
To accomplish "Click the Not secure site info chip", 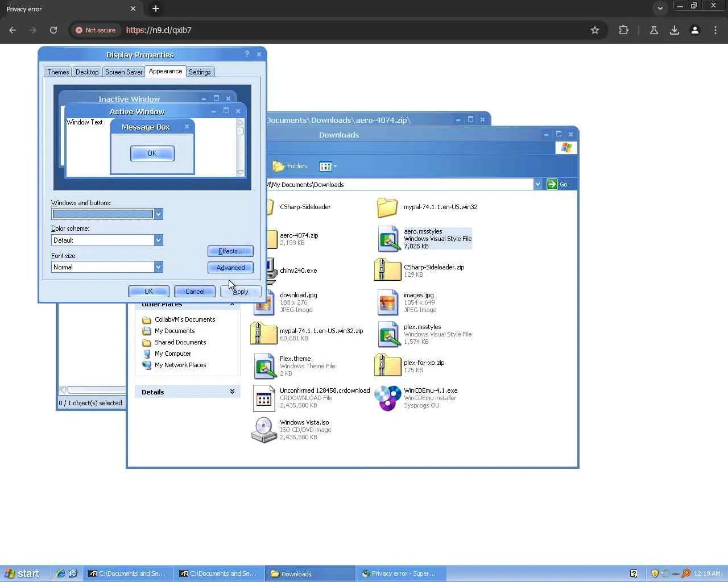I will 96,30.
